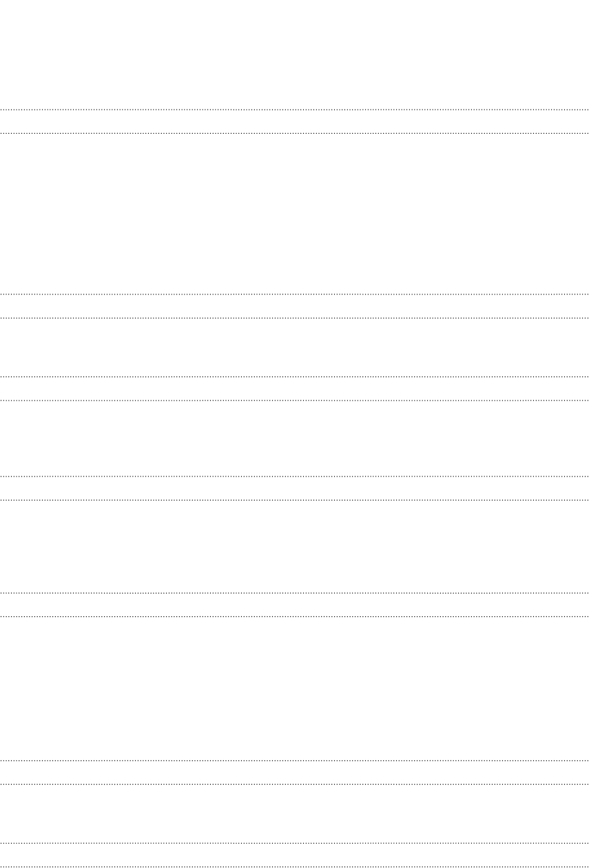
Task: Click the twelfth dotted line from top
Action: [294, 784]
